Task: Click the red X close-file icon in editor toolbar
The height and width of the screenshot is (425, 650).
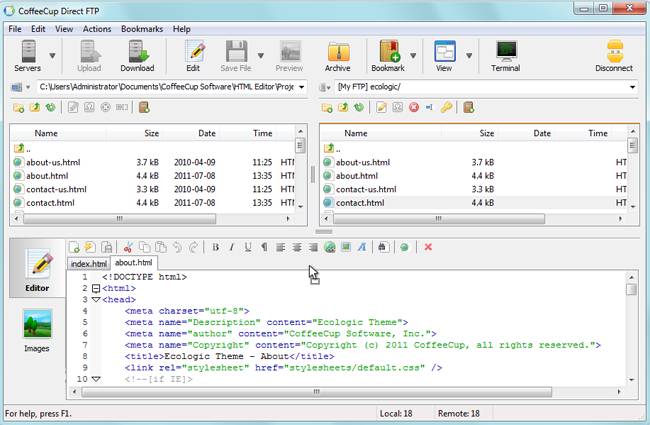Action: click(428, 247)
